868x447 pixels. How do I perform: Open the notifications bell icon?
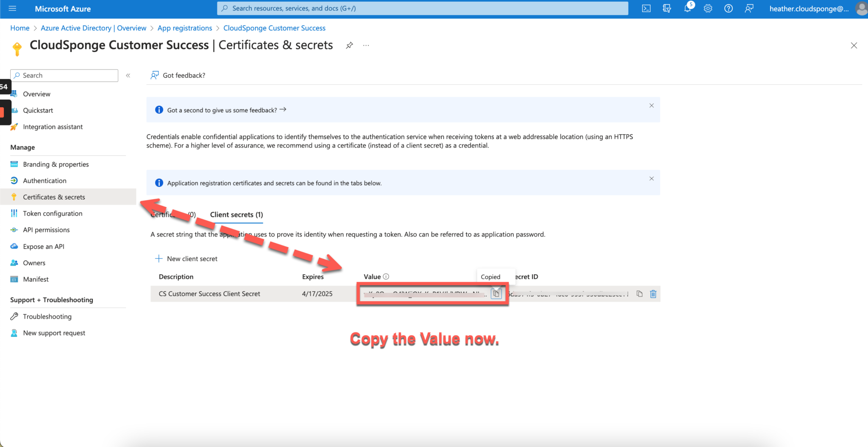(x=687, y=8)
